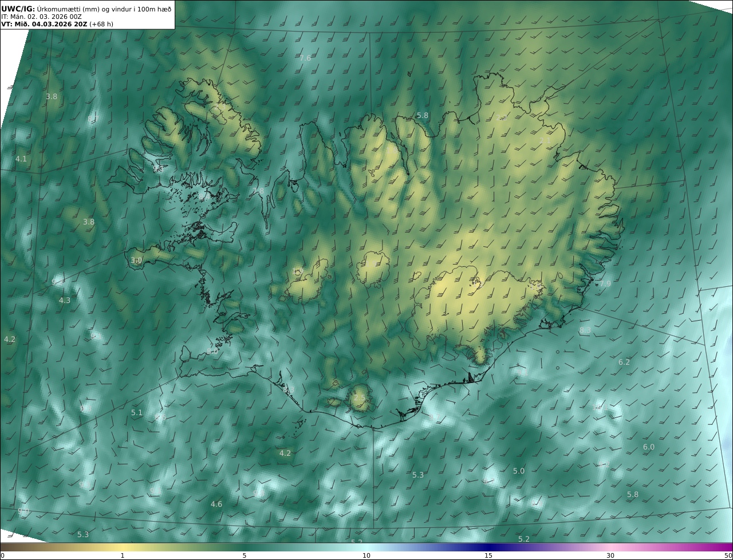Click the 4.6 value label
The width and height of the screenshot is (733, 560).
pyautogui.click(x=216, y=504)
